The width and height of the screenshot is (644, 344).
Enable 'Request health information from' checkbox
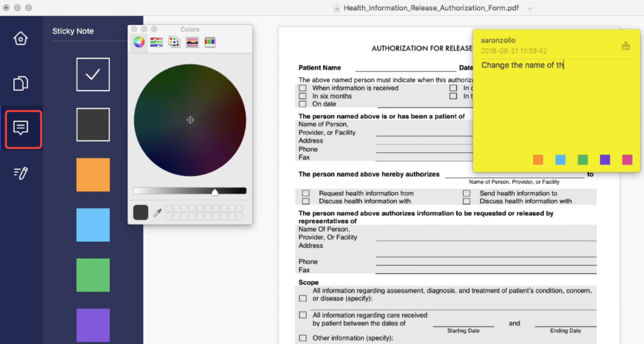306,193
